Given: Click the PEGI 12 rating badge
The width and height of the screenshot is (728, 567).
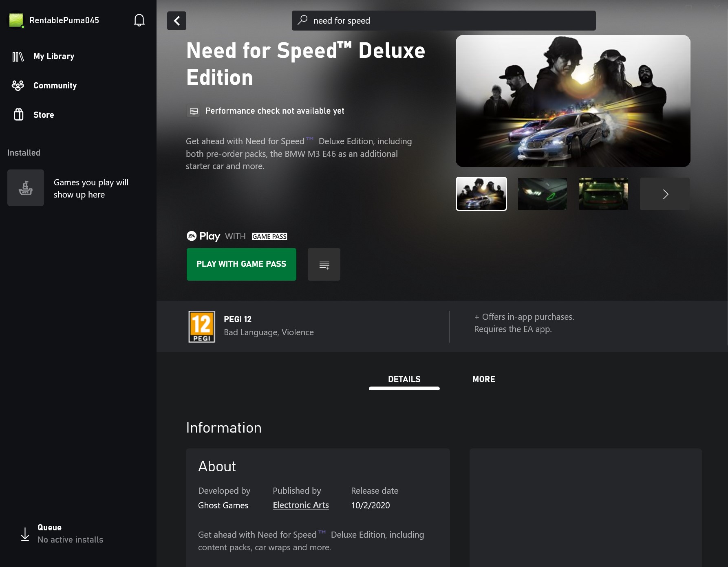Looking at the screenshot, I should coord(202,327).
